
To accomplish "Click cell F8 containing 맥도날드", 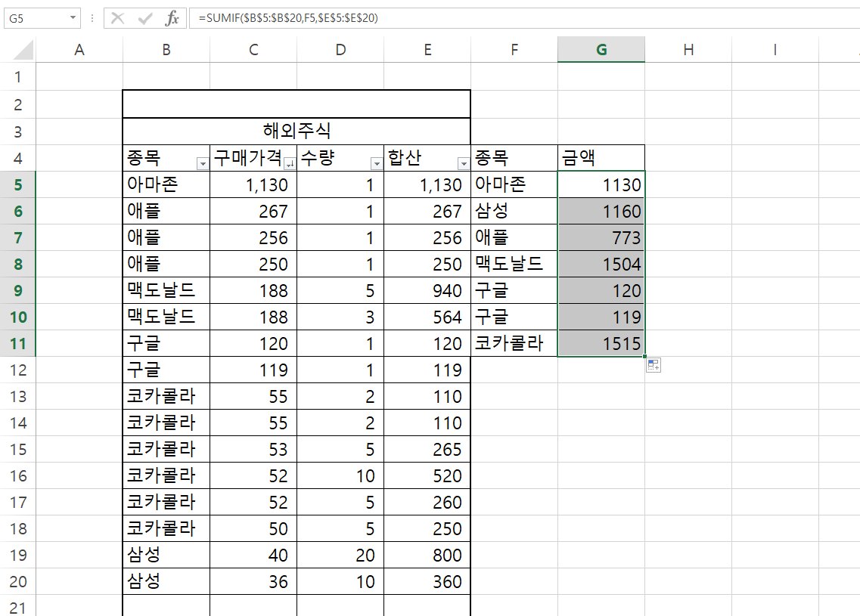I will (514, 264).
